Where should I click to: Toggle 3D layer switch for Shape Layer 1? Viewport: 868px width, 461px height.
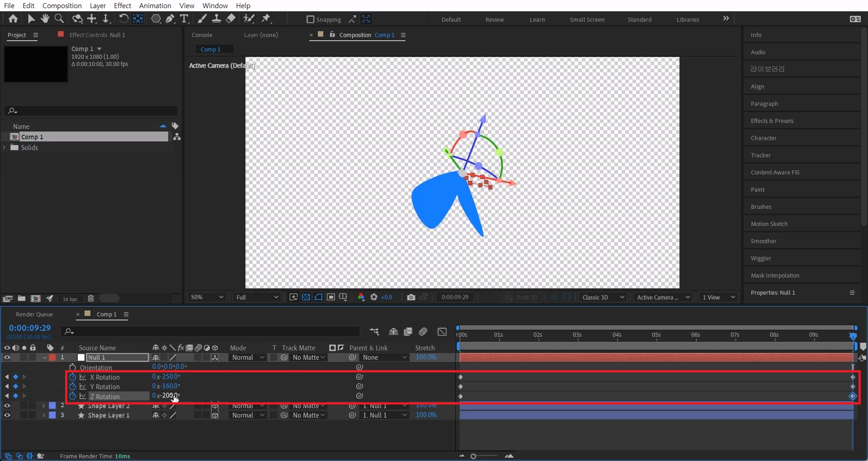(x=215, y=415)
